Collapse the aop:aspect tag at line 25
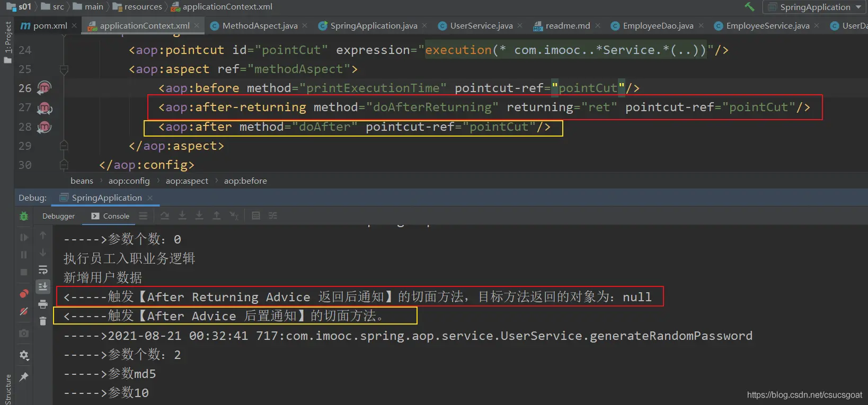The width and height of the screenshot is (868, 405). [x=64, y=69]
